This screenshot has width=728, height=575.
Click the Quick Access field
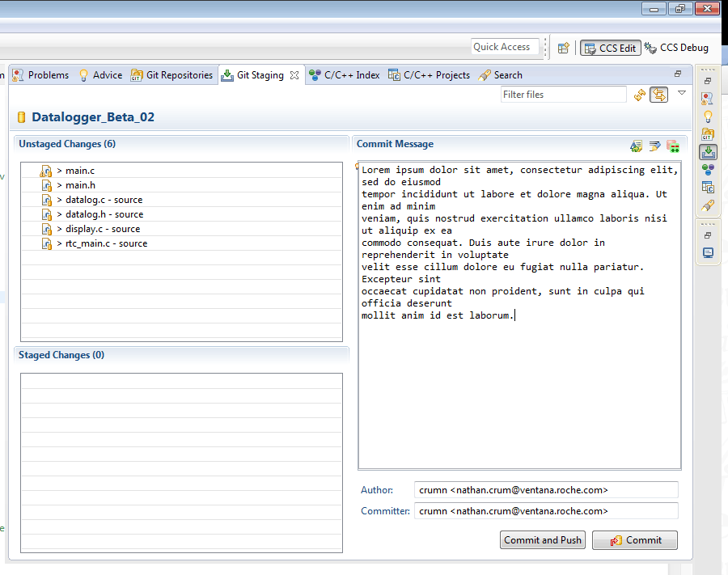click(505, 47)
